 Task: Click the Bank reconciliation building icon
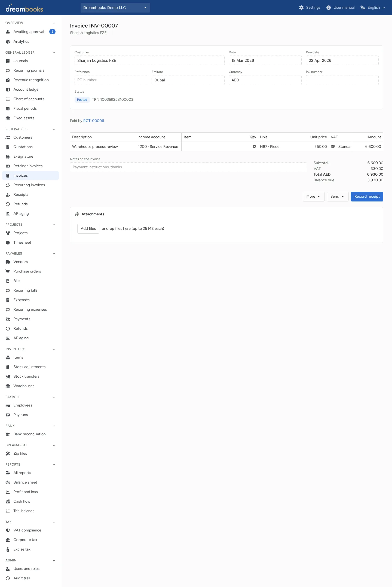[x=8, y=434]
